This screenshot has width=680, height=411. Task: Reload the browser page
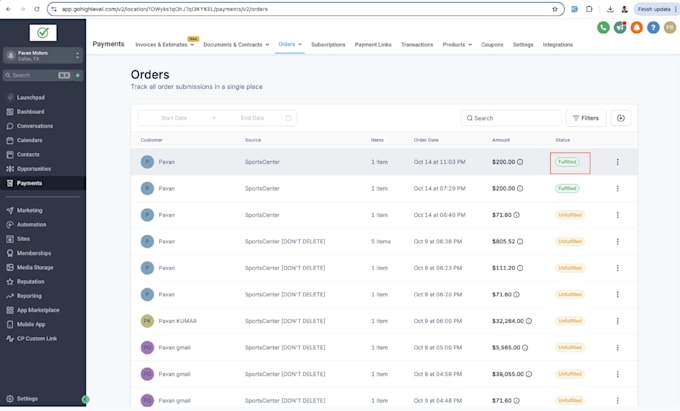[37, 9]
